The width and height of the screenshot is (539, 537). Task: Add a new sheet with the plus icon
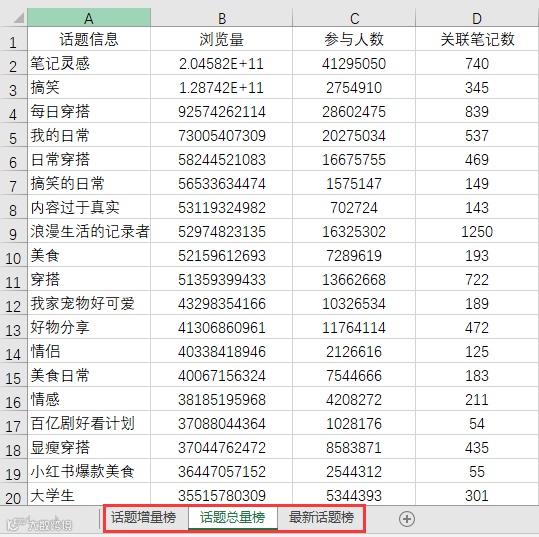[407, 519]
